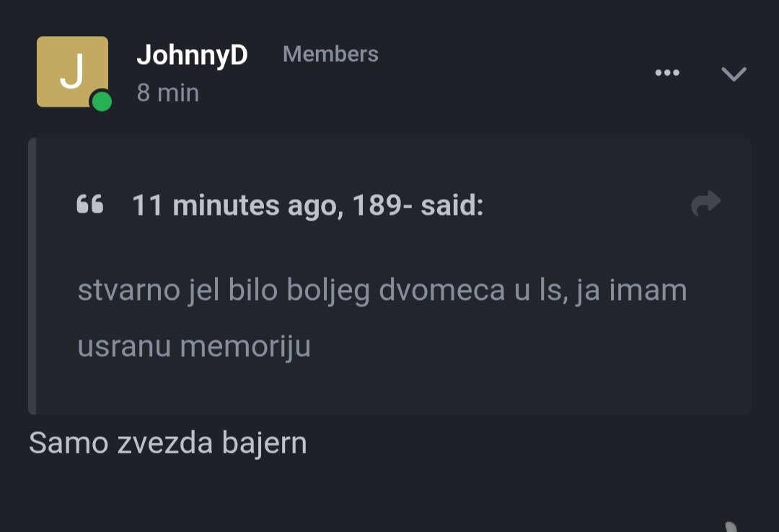Screen dimensions: 779x532
Task: Open the three-dots post options menu
Action: 667,73
